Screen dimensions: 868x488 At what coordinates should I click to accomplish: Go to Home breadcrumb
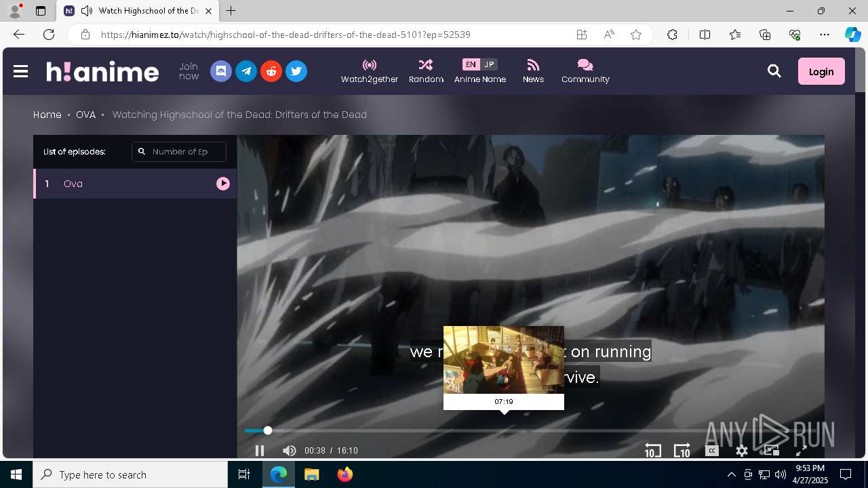coord(47,115)
